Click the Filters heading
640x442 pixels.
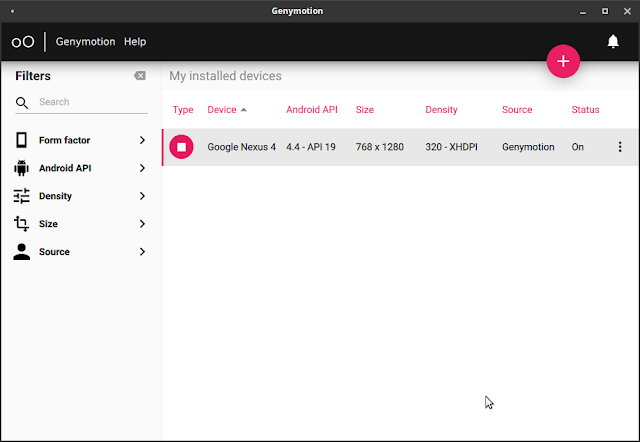click(33, 76)
